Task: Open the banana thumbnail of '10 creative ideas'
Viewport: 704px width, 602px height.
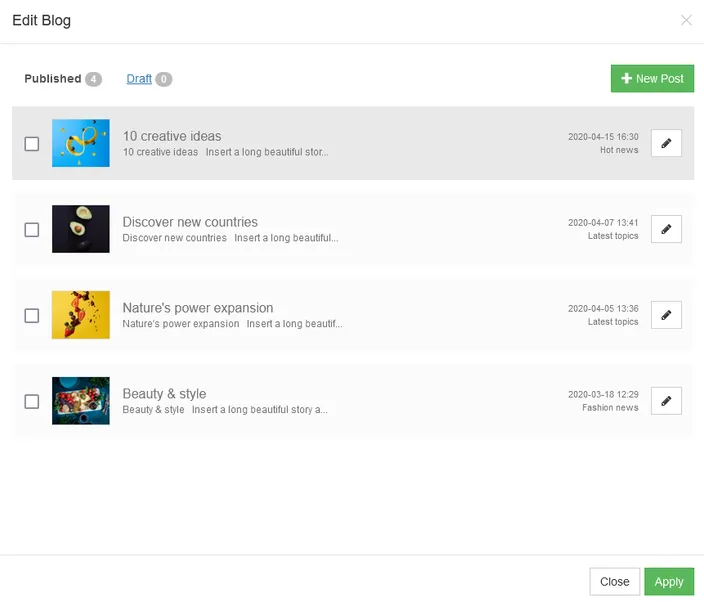Action: (x=81, y=143)
